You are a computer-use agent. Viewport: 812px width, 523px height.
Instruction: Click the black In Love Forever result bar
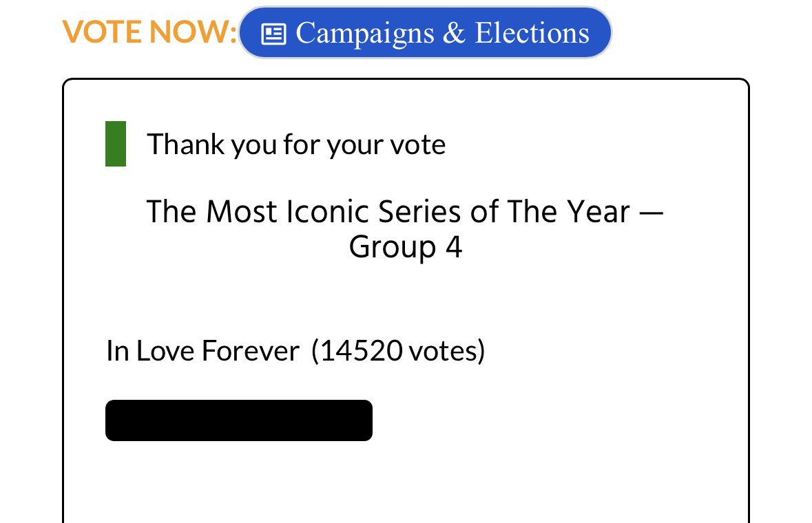(239, 420)
